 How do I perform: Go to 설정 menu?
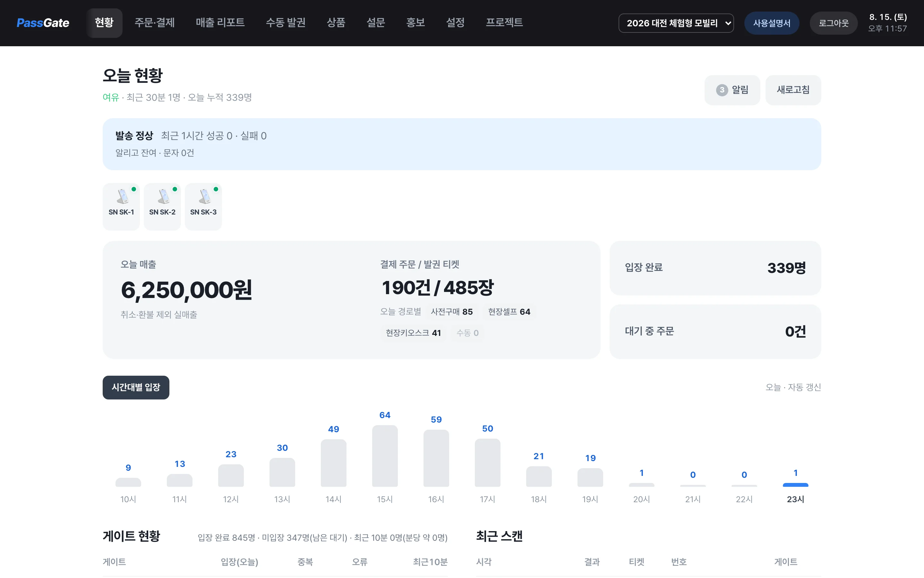[x=456, y=23]
